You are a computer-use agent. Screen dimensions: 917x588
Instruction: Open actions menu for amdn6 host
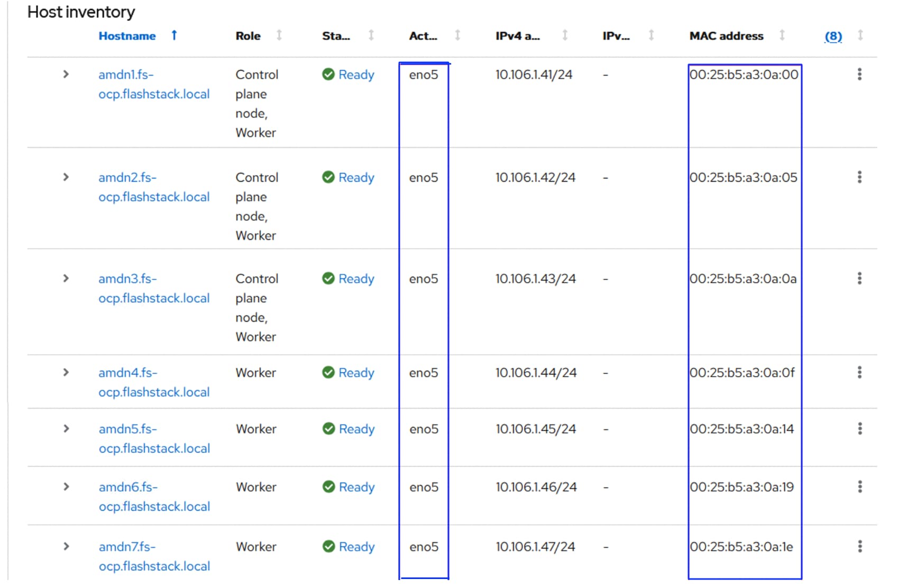[859, 487]
